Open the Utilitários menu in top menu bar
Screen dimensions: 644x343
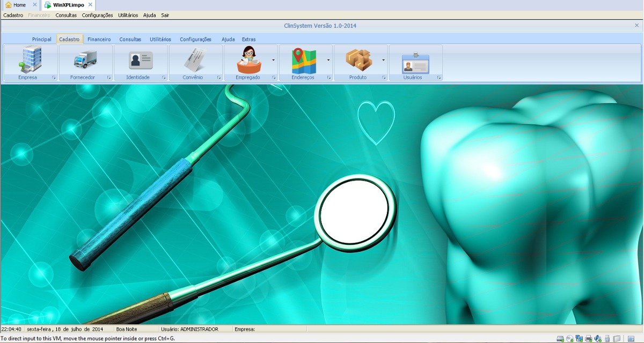128,15
